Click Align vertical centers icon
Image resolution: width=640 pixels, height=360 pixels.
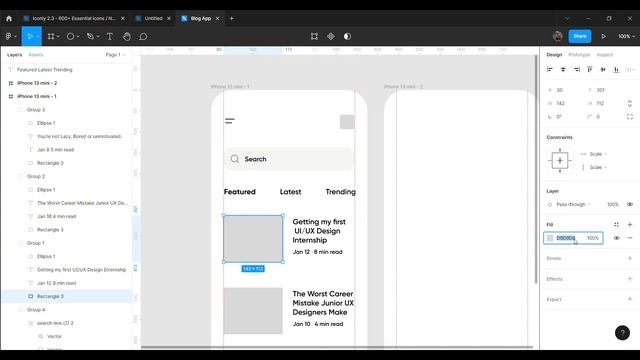(603, 70)
